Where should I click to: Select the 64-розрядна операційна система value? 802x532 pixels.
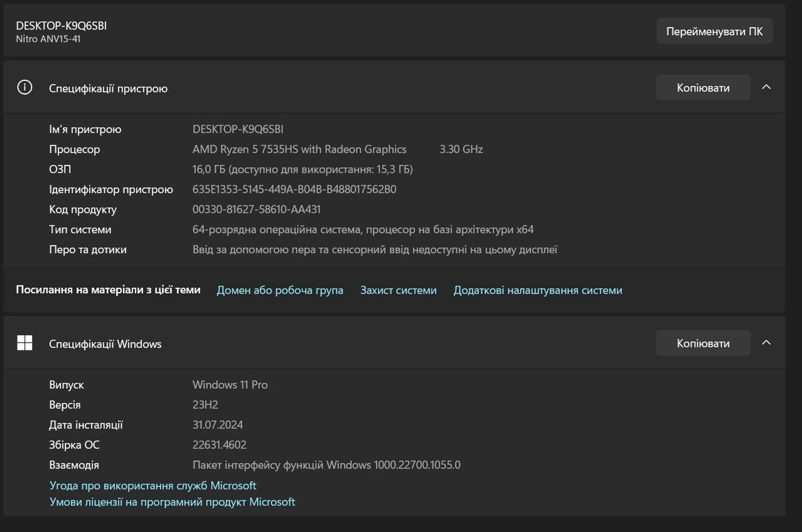coord(363,230)
